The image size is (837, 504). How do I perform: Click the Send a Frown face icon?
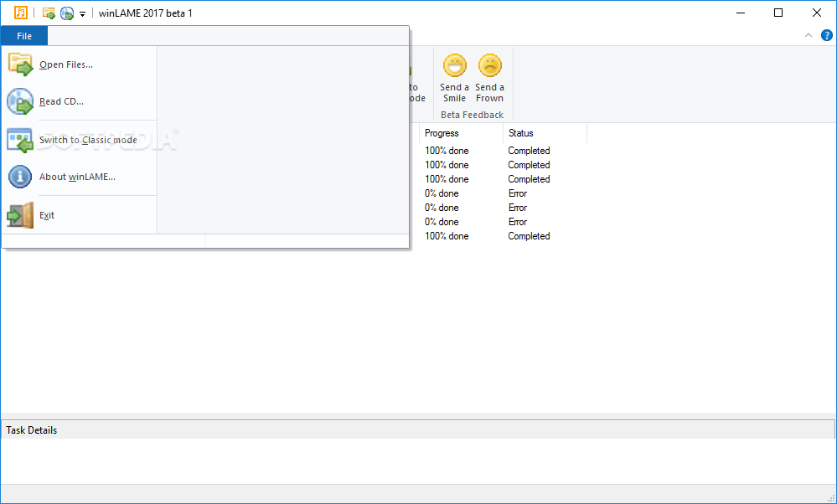(x=490, y=65)
